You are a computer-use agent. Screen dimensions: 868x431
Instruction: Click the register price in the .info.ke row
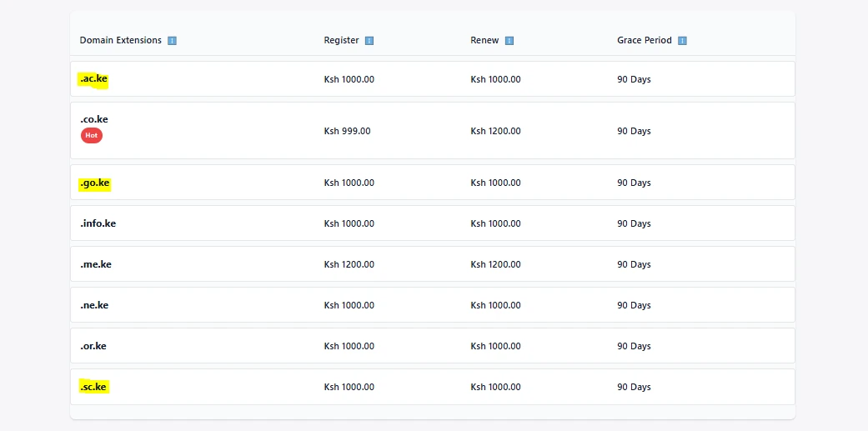349,223
